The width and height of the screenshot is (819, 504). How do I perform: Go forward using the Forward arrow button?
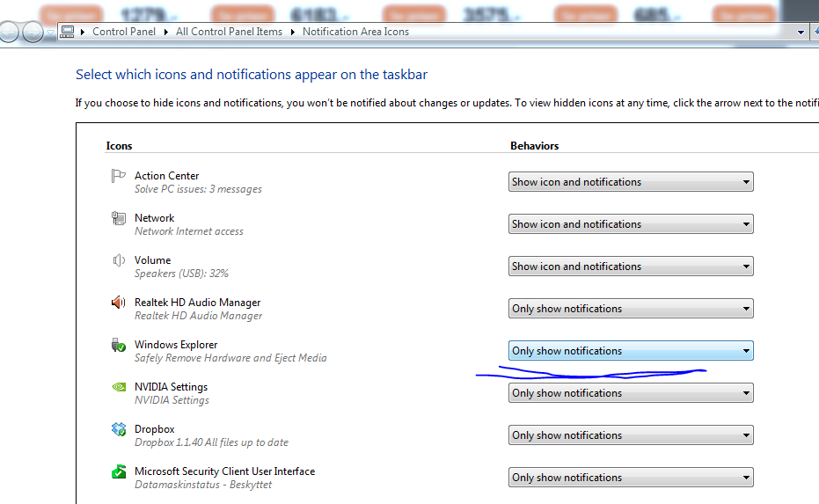click(33, 33)
